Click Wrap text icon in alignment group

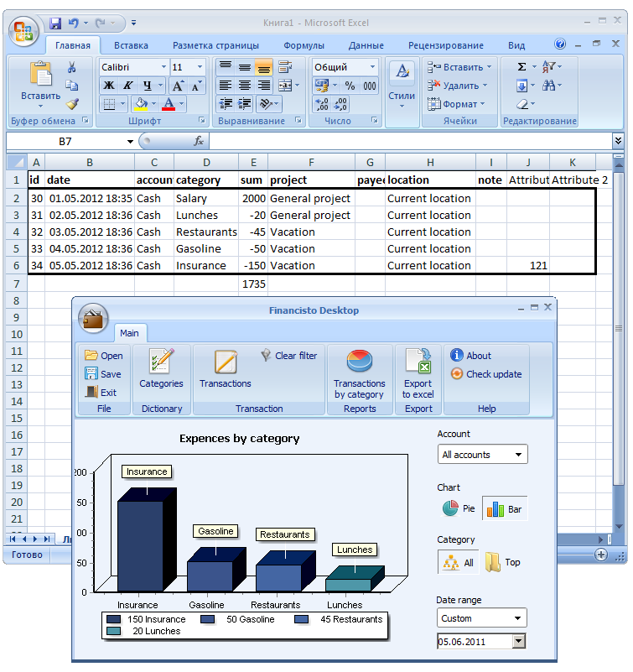click(285, 67)
